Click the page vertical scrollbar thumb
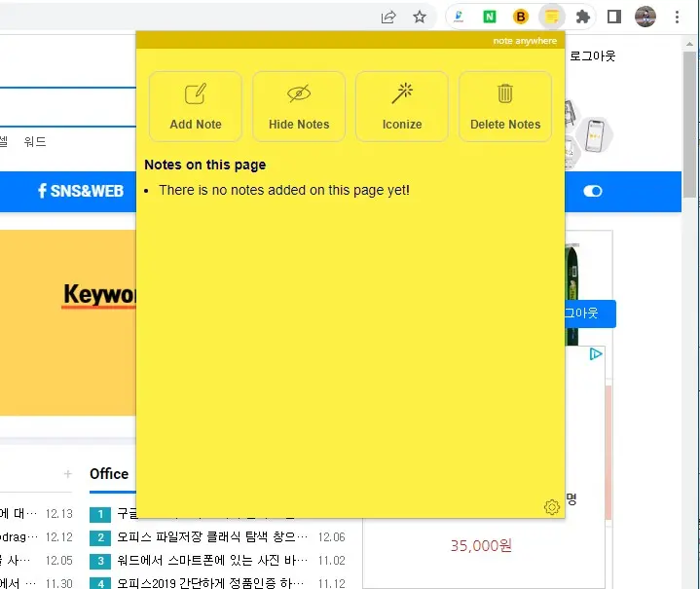Screen dimensions: 700x589 pos(689,125)
